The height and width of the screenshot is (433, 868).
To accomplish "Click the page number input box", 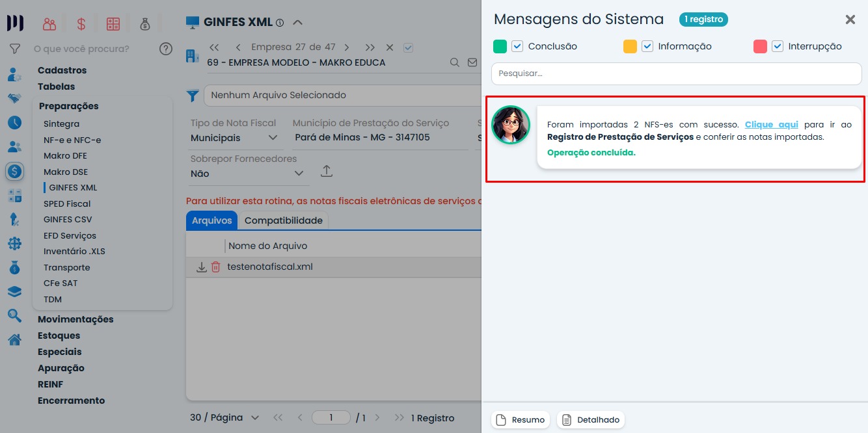I will (x=331, y=417).
